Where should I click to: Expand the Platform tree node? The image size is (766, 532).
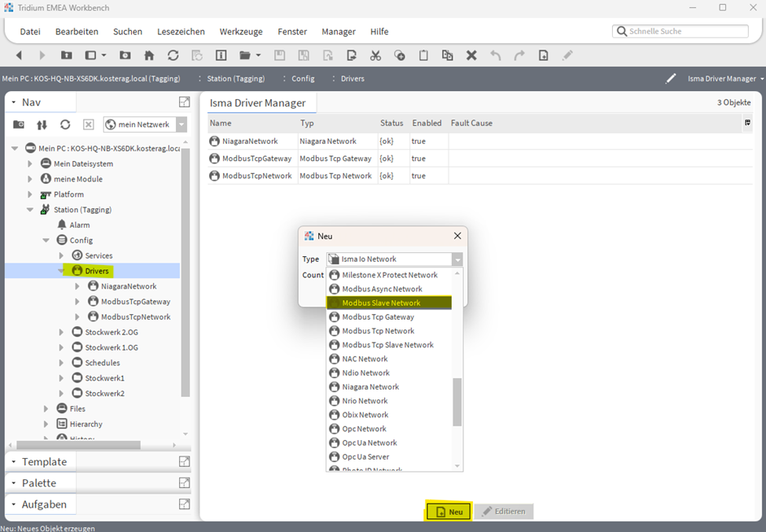(x=30, y=194)
